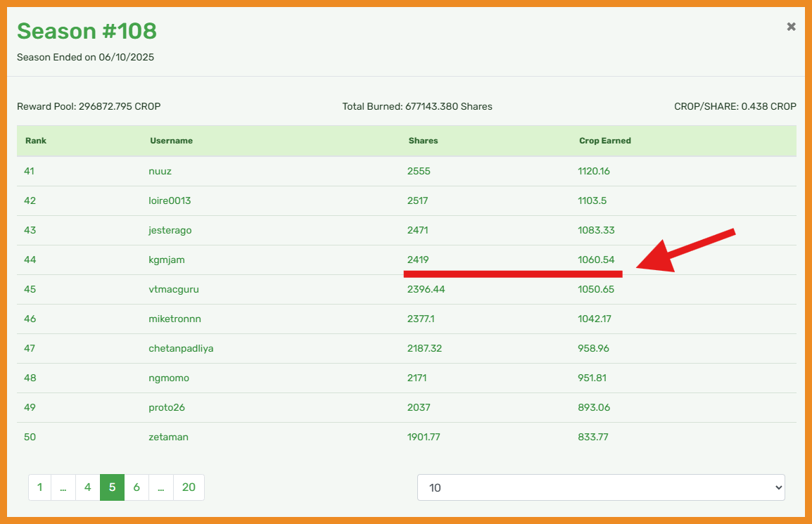This screenshot has width=812, height=524.
Task: Jump to last page 20
Action: tap(189, 487)
